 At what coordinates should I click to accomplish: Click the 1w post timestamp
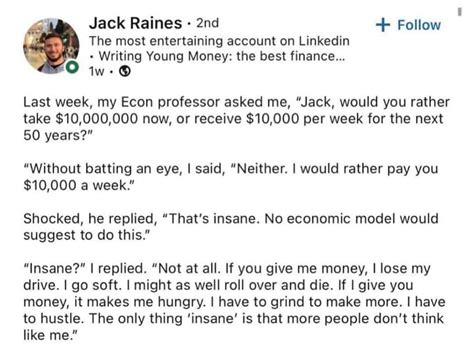click(97, 71)
